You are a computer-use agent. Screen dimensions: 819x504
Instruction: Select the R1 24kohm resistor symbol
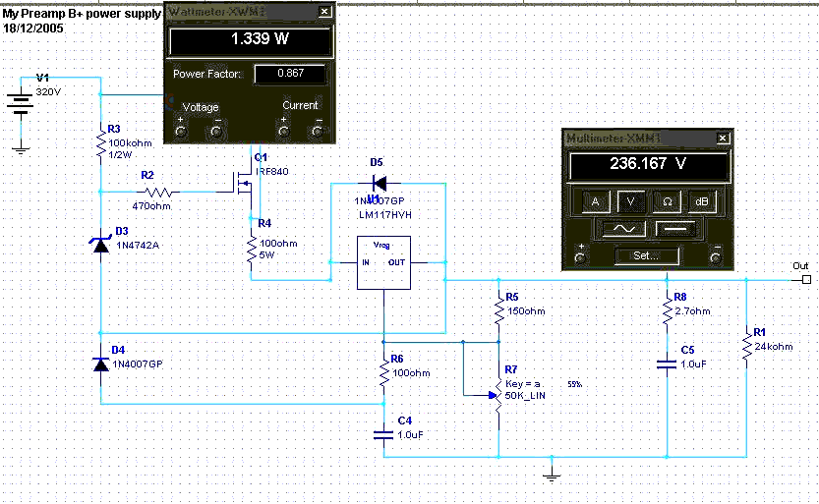tap(746, 347)
